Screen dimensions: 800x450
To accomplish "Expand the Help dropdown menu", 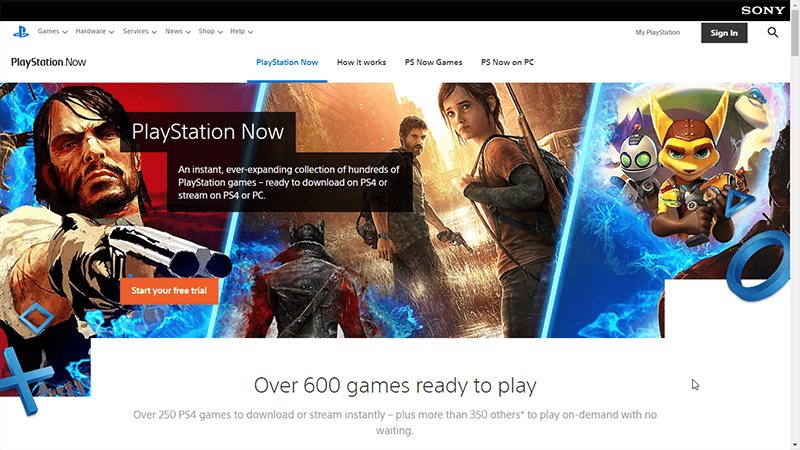I will [x=241, y=31].
